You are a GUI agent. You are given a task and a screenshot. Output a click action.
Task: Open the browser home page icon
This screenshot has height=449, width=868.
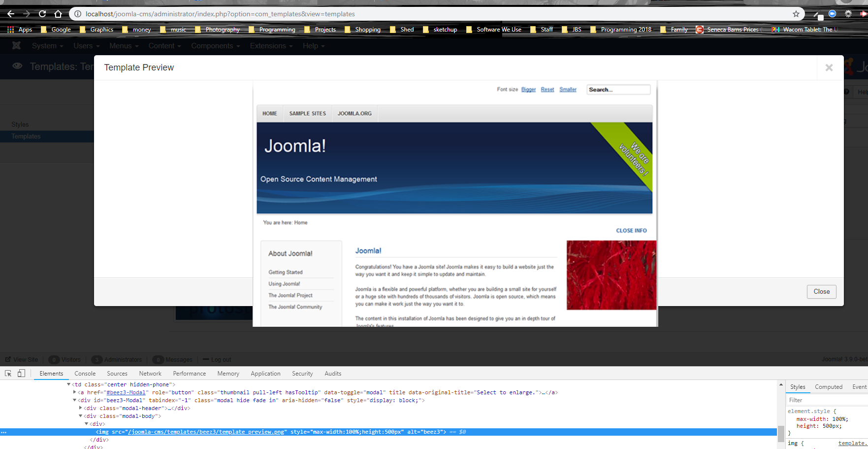pyautogui.click(x=58, y=14)
